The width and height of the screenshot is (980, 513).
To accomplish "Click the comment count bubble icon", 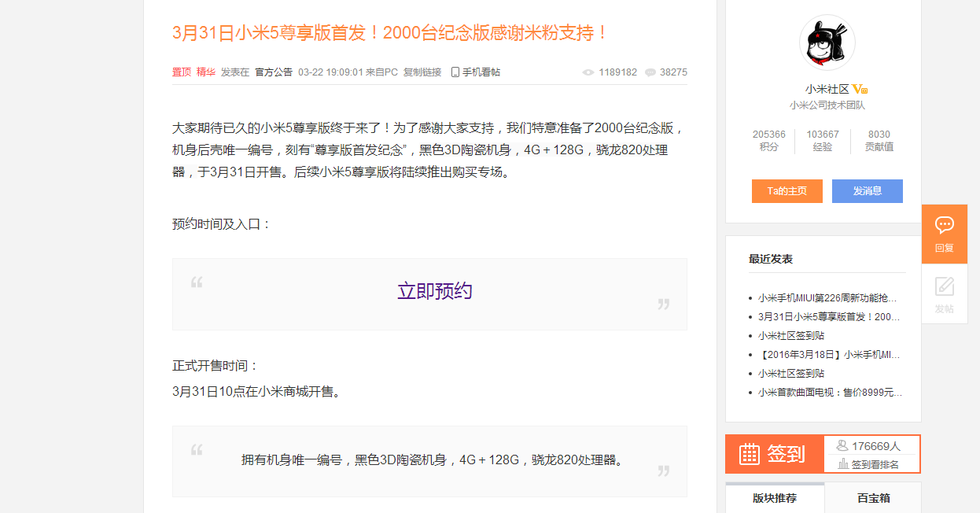I will pos(650,72).
